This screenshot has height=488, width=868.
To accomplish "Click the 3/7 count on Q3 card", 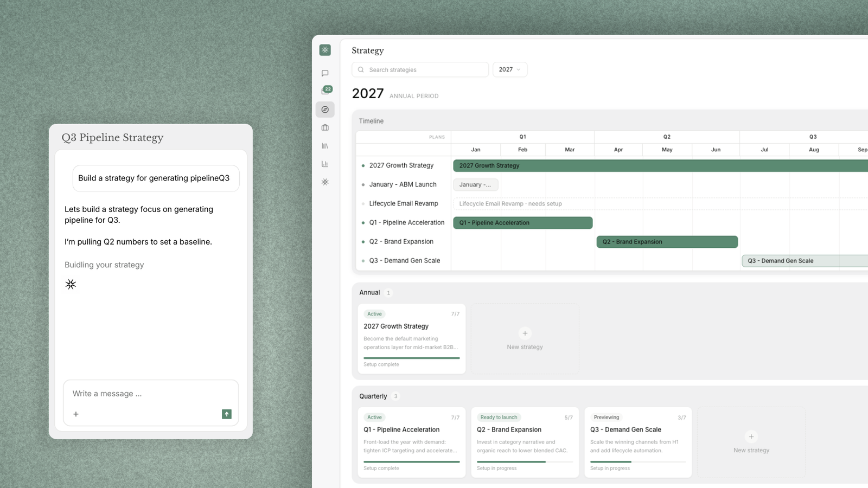I will (682, 418).
